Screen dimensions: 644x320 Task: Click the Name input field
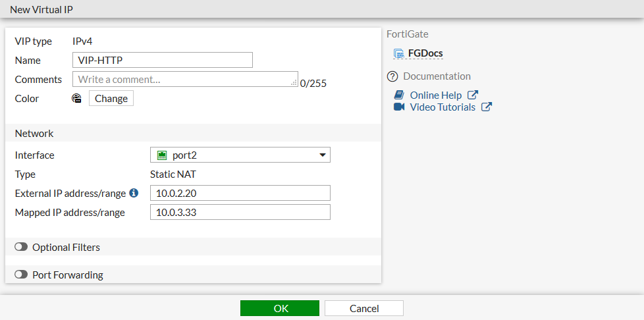tap(162, 61)
